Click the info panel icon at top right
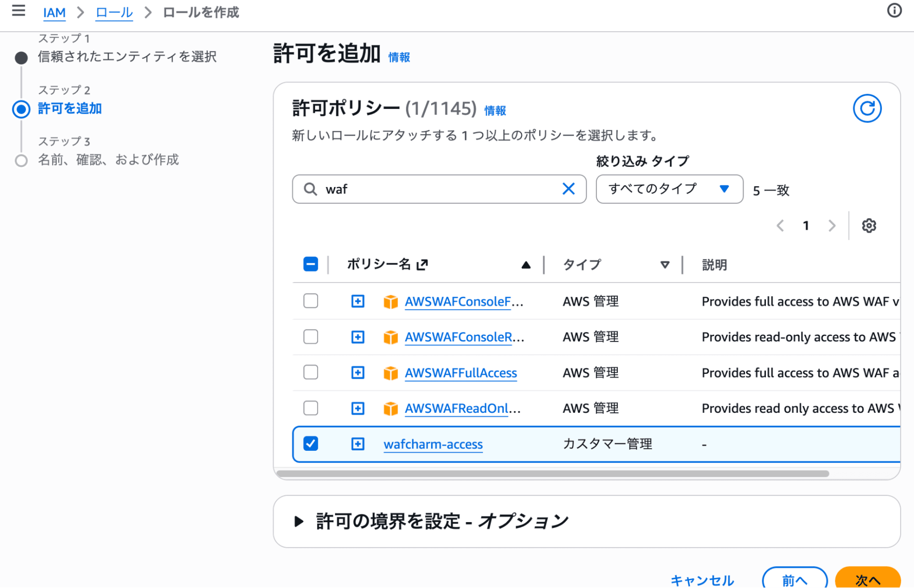Image resolution: width=914 pixels, height=588 pixels. 894,11
